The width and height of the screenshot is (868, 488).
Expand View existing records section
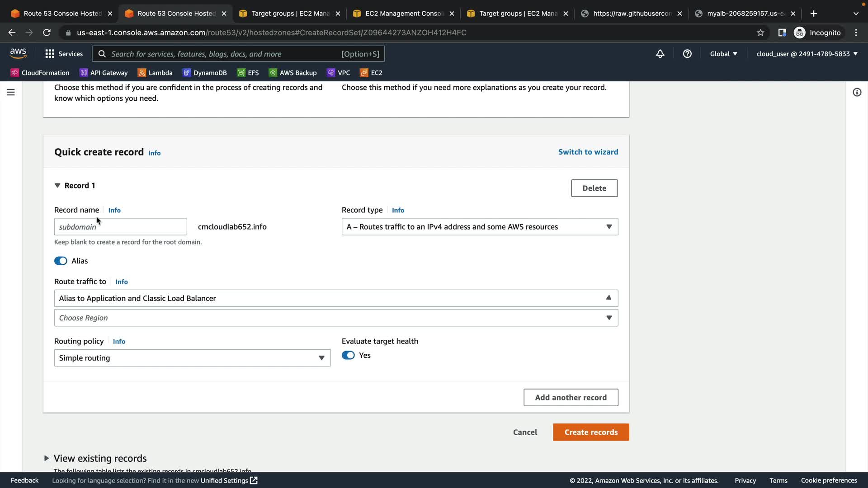click(47, 458)
